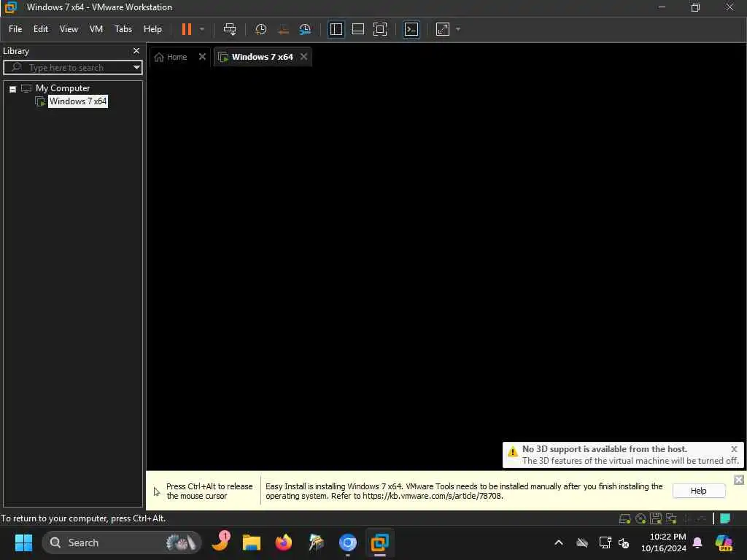Open the clock showing 10:22 PM

[x=664, y=542]
